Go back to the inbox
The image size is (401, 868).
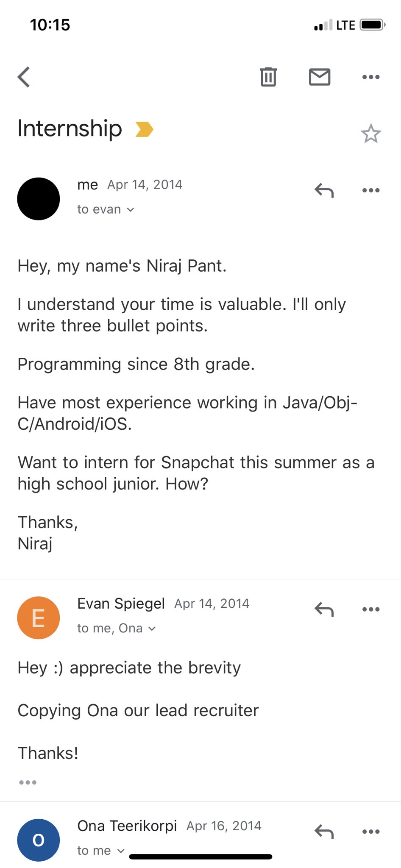coord(24,77)
